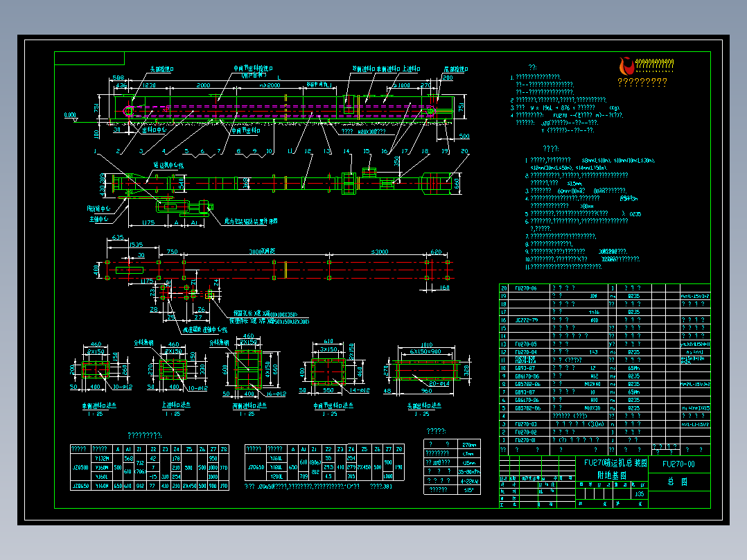
Task: Select the 620 dimension in foundation plan
Action: click(436, 252)
